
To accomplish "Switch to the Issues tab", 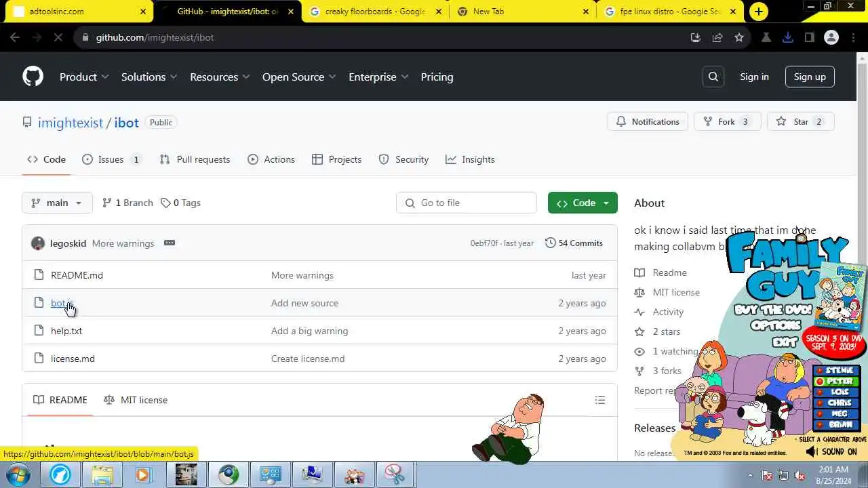I will [x=112, y=159].
